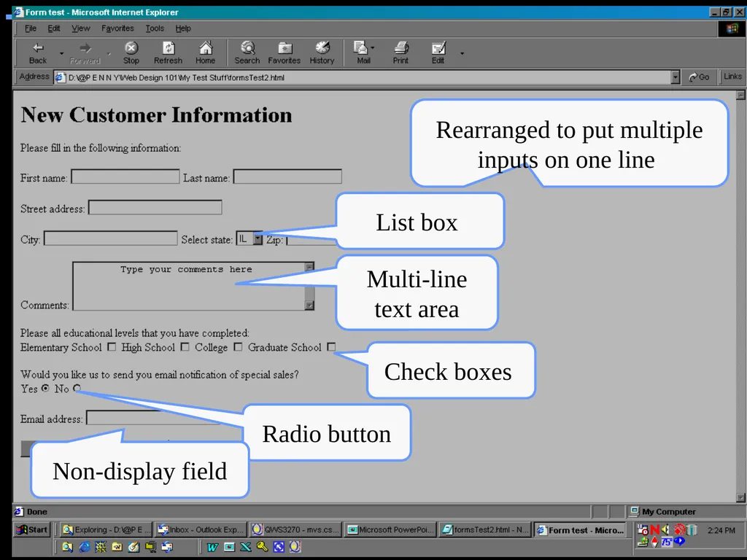Image resolution: width=747 pixels, height=560 pixels.
Task: Open the Back button history arrow
Action: point(61,53)
